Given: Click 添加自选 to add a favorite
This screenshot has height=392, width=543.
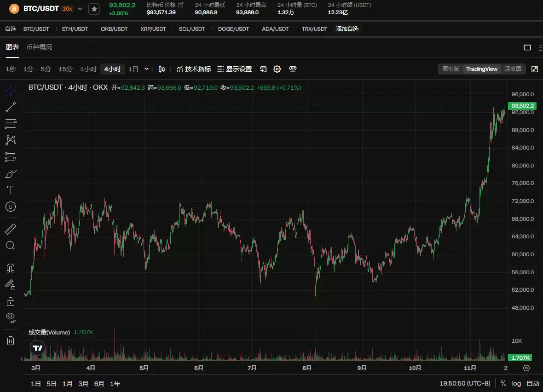Looking at the screenshot, I should pos(347,29).
